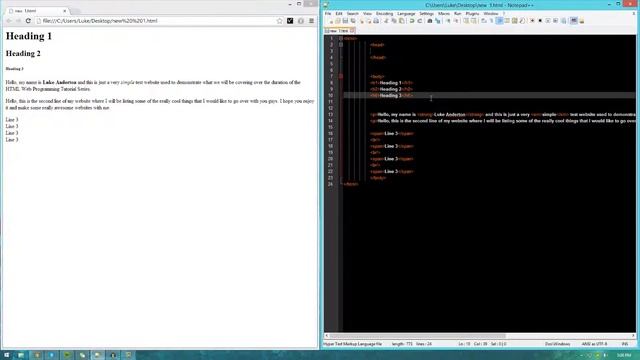
Task: Click Chrome's Forward button
Action: click(x=18, y=21)
